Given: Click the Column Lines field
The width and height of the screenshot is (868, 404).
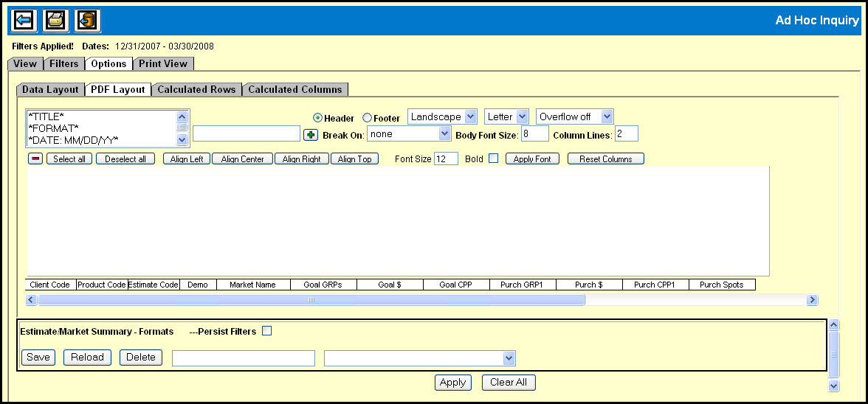Looking at the screenshot, I should click(627, 133).
